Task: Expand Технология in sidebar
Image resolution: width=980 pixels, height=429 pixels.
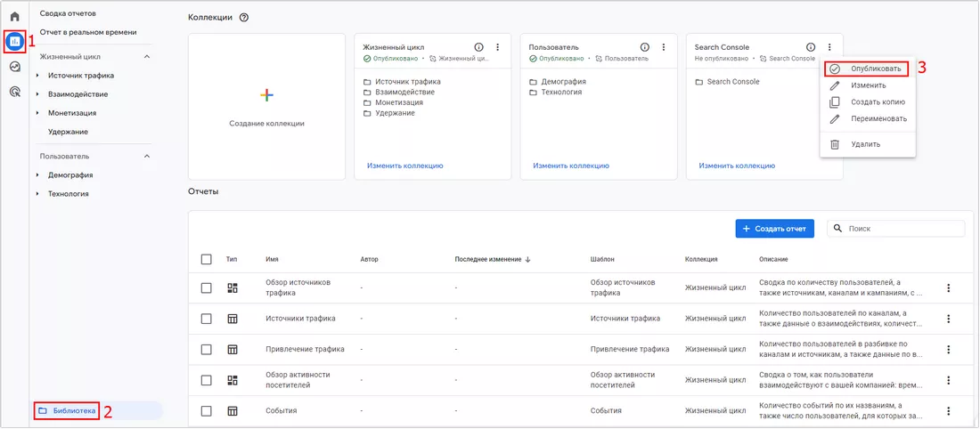Action: pos(37,193)
